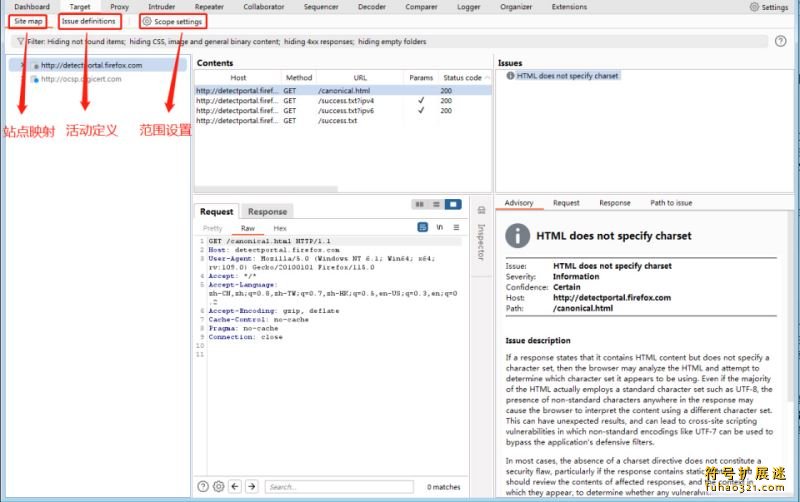Screen dimensions: 800x502
Task: Select the tabbed single-pane layout view
Action: click(x=453, y=205)
